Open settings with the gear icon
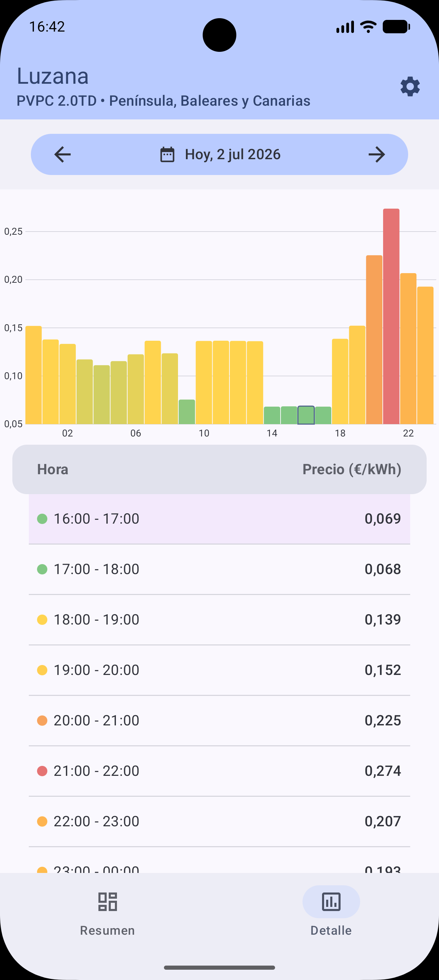439x980 pixels. coord(410,87)
